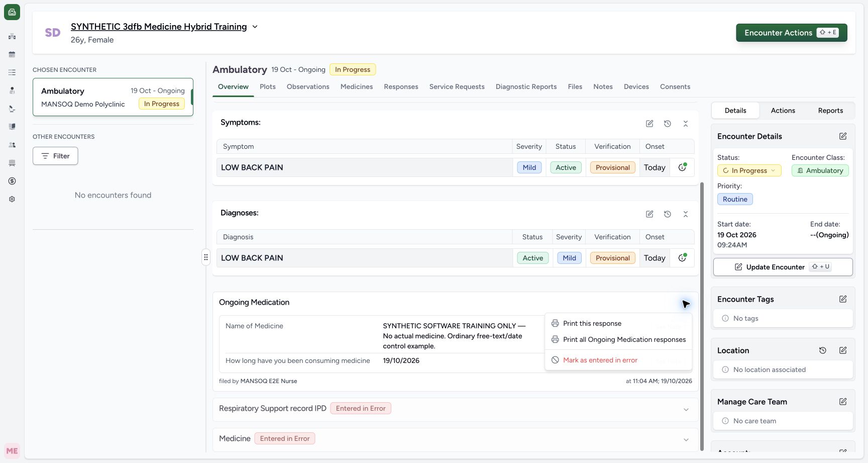This screenshot has width=868, height=463.
Task: Edit the Diagnoses section
Action: (649, 214)
